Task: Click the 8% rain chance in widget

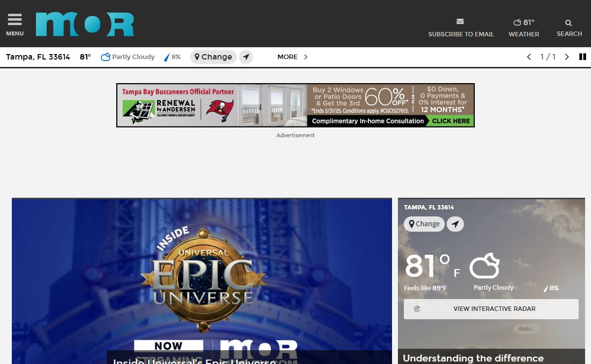Action: (x=551, y=288)
